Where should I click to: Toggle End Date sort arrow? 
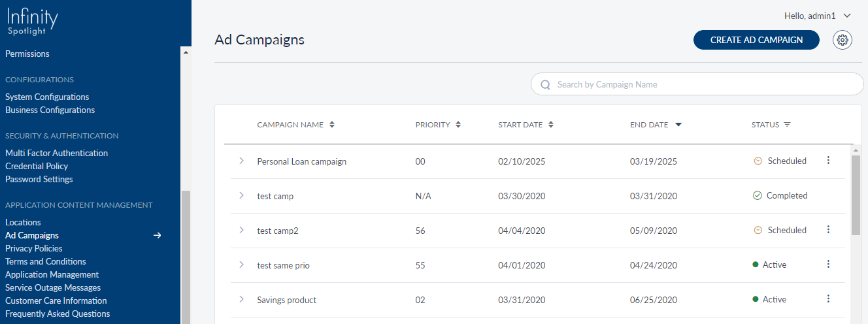678,125
